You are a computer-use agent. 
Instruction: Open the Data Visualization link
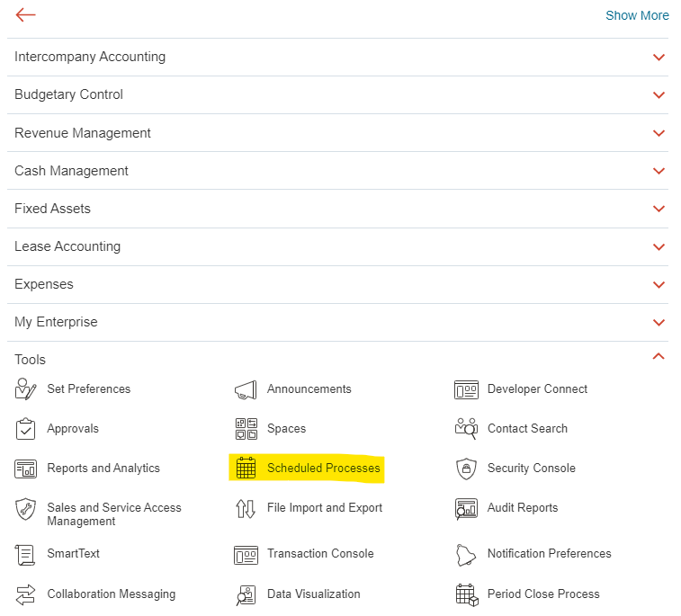[313, 594]
